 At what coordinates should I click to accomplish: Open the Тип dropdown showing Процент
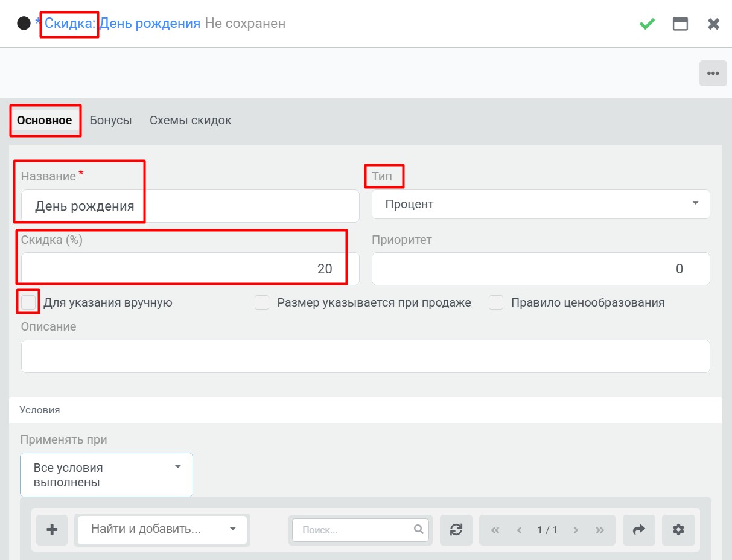pyautogui.click(x=541, y=204)
